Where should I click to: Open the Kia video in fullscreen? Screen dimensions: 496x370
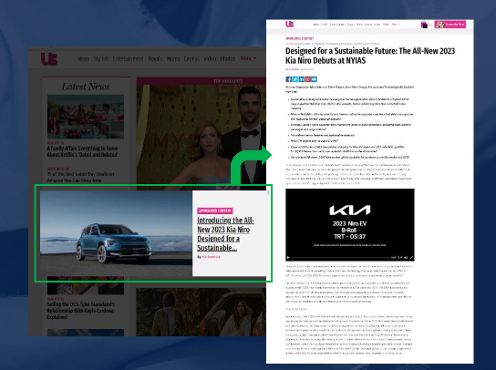[x=411, y=257]
